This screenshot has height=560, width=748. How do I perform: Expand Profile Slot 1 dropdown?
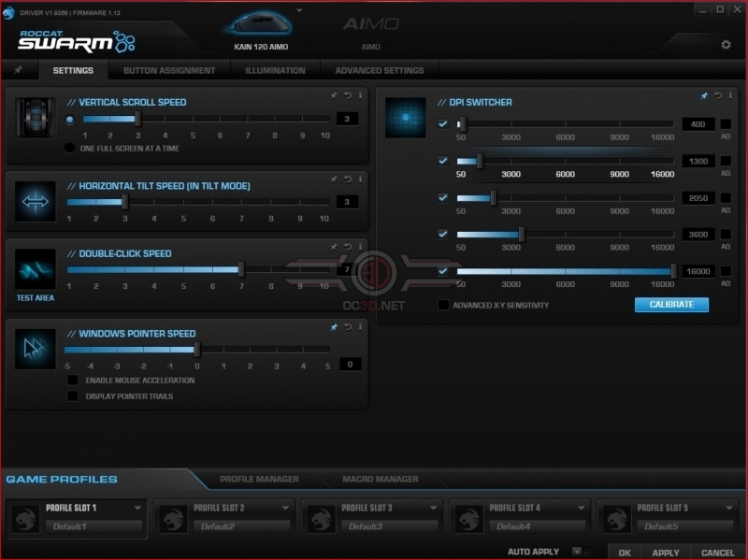tap(137, 508)
